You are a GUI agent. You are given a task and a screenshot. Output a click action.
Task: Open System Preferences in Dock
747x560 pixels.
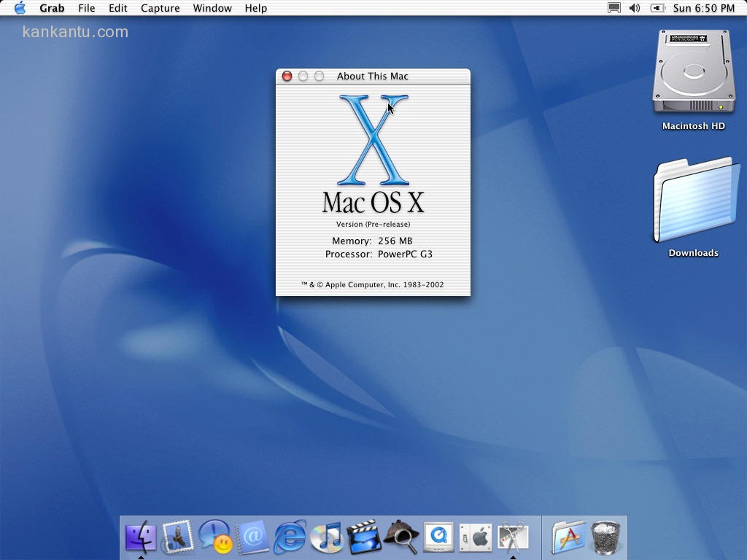476,538
